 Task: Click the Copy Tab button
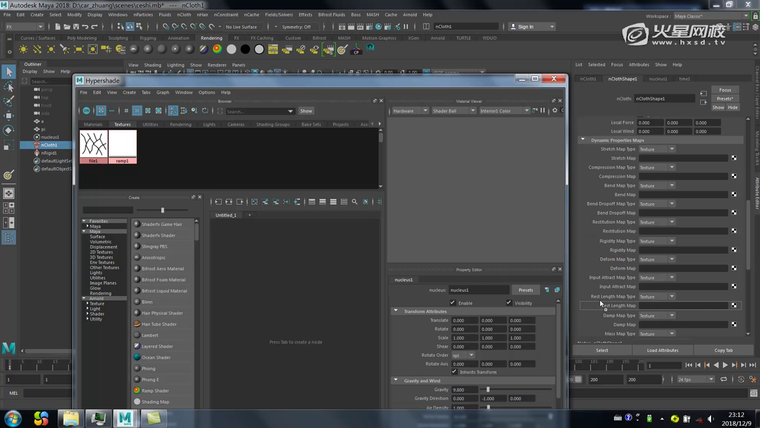(723, 350)
